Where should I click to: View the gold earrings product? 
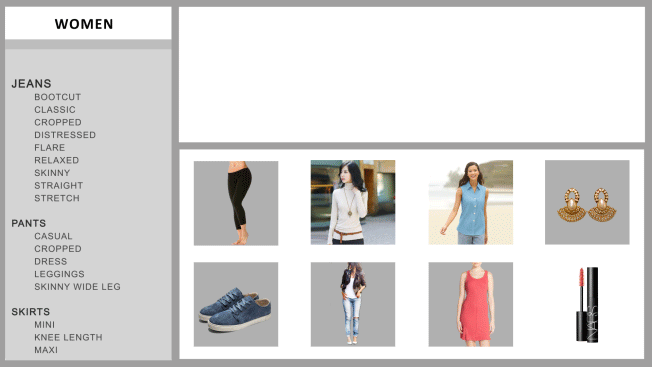587,202
